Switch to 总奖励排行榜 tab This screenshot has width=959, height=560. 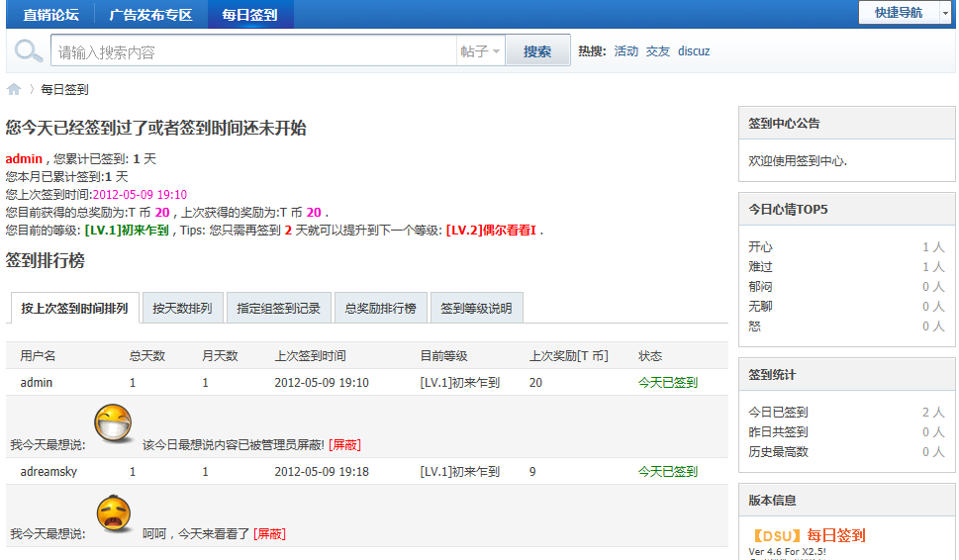coord(380,308)
